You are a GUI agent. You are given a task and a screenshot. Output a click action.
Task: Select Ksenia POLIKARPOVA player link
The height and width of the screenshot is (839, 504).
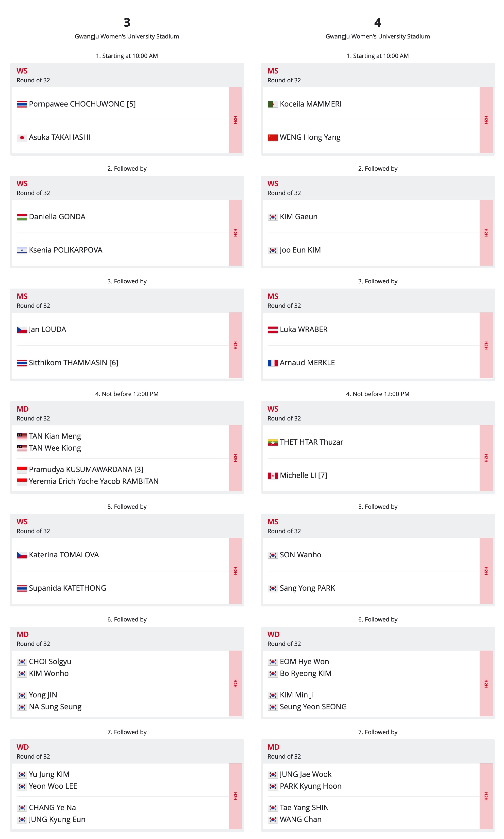tap(66, 250)
